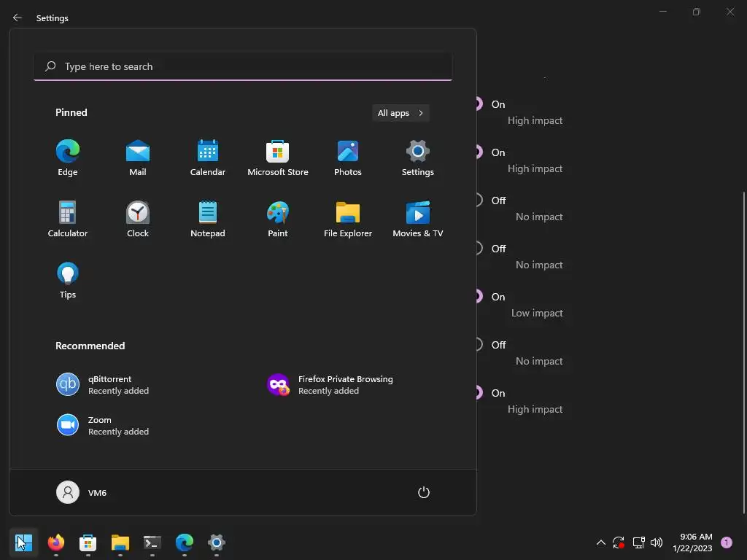747x560 pixels.
Task: Click the Settings window vertical scrollbar
Action: [x=743, y=352]
